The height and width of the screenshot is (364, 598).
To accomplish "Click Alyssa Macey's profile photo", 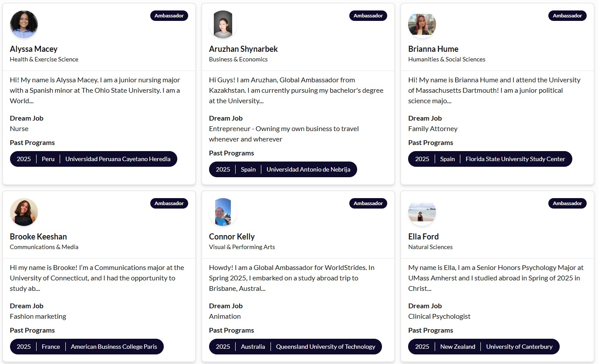I will tap(24, 24).
